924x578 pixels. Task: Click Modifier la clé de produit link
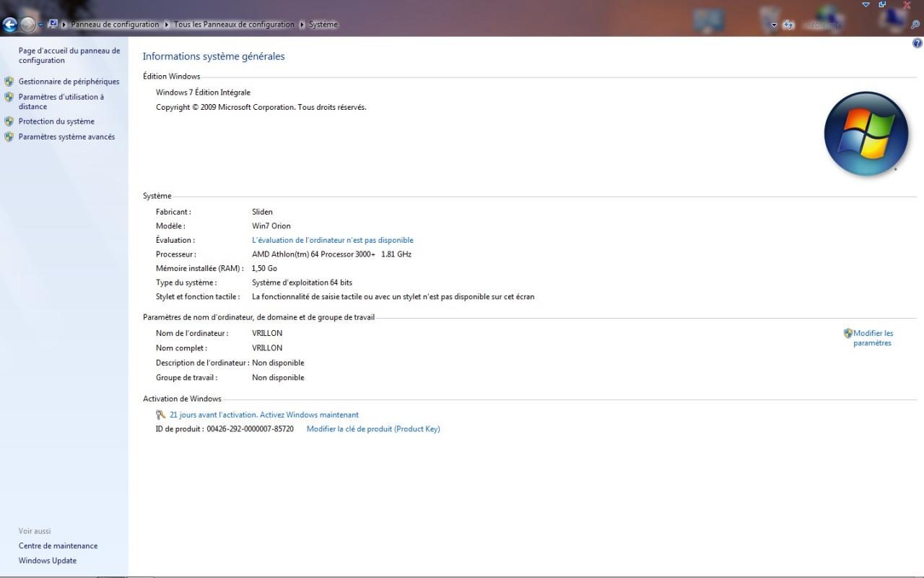click(373, 429)
